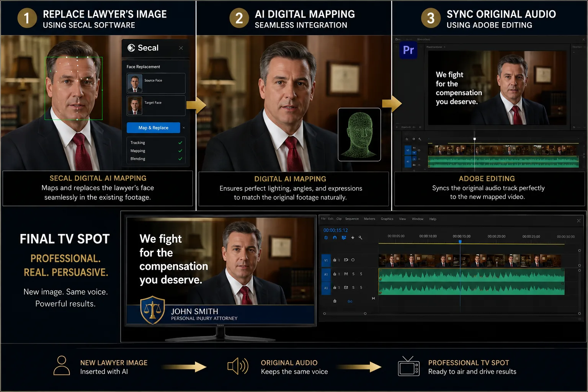Select the V1 track target button
This screenshot has height=392, width=588.
click(x=326, y=260)
